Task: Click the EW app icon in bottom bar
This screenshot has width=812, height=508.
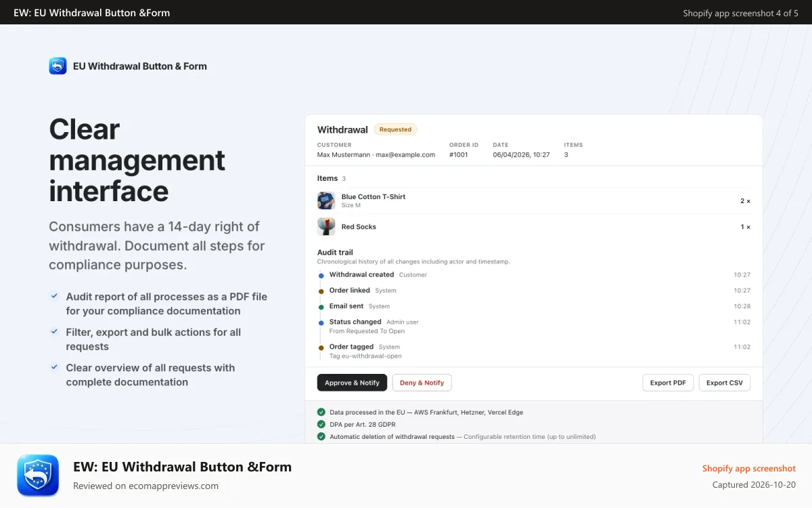Action: click(38, 475)
